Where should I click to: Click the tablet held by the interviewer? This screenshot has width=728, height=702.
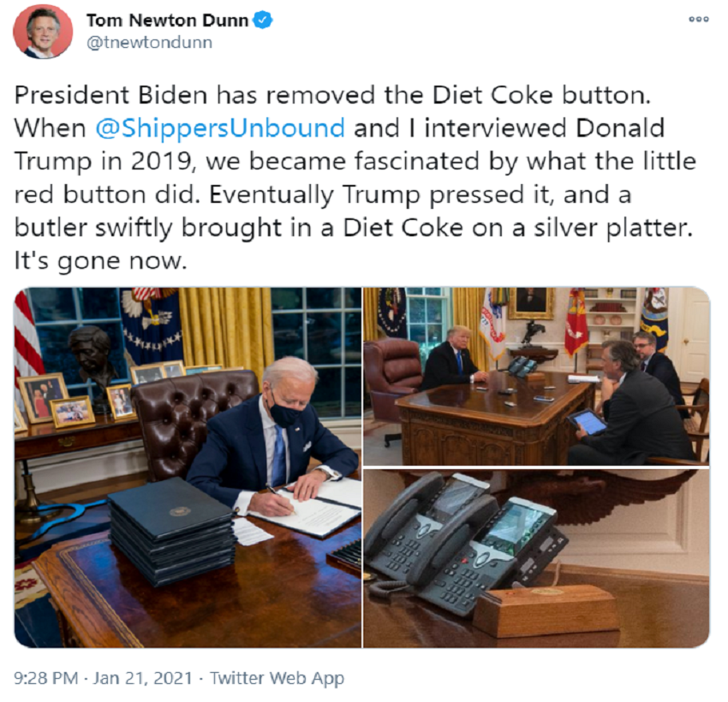pyautogui.click(x=587, y=422)
